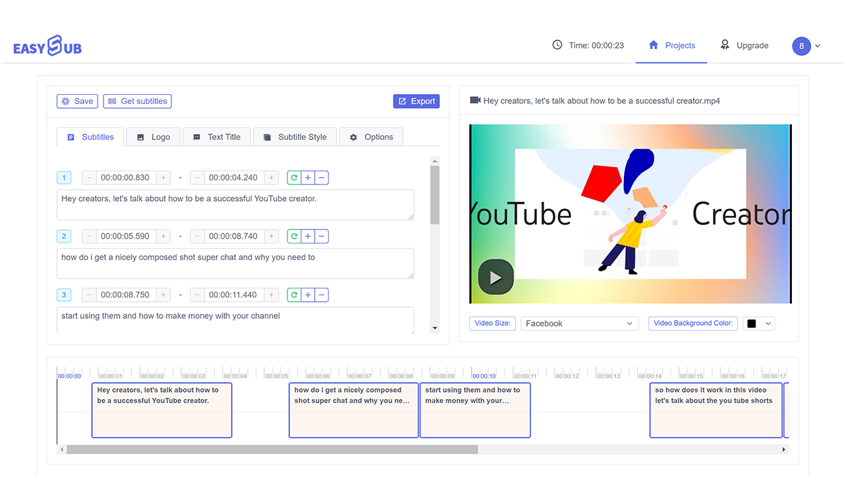This screenshot has width=843, height=504.
Task: Open the user avatar account menu
Action: tap(806, 46)
